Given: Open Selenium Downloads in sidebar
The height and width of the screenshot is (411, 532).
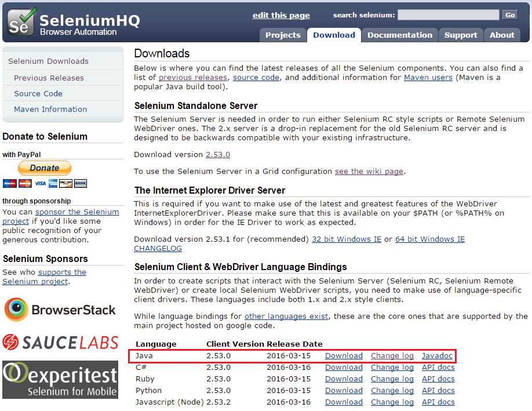Looking at the screenshot, I should (48, 61).
